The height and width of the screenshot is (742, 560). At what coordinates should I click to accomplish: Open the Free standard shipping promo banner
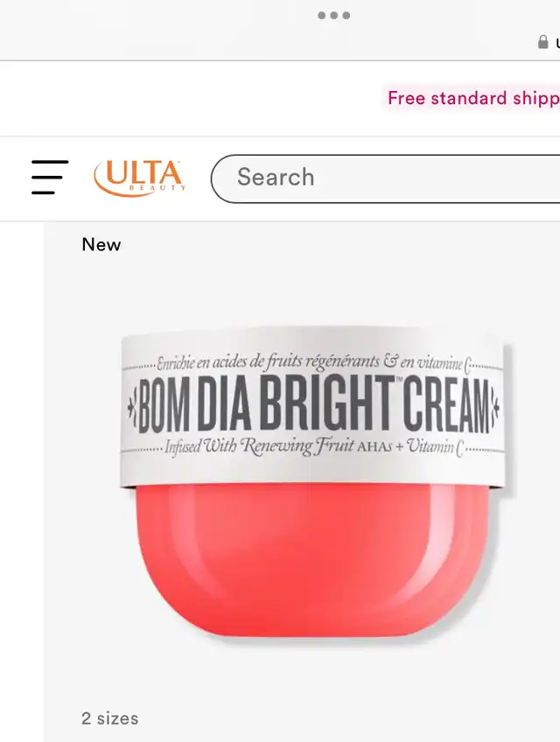click(x=473, y=98)
